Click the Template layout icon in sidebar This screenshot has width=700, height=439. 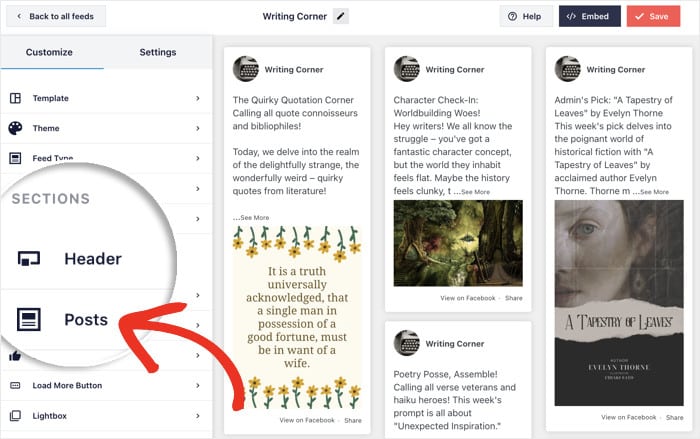coord(15,99)
